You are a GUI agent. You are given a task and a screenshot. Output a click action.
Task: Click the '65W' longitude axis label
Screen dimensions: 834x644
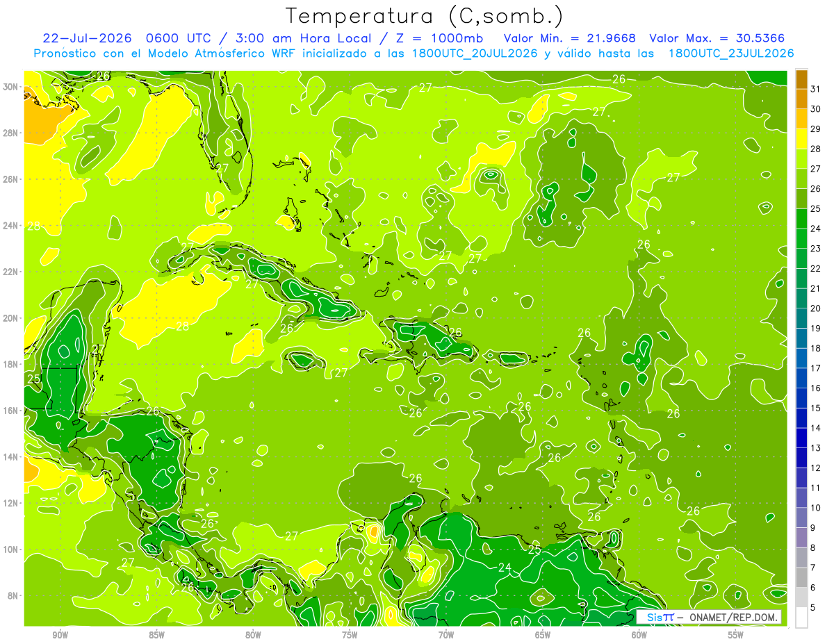(x=543, y=635)
